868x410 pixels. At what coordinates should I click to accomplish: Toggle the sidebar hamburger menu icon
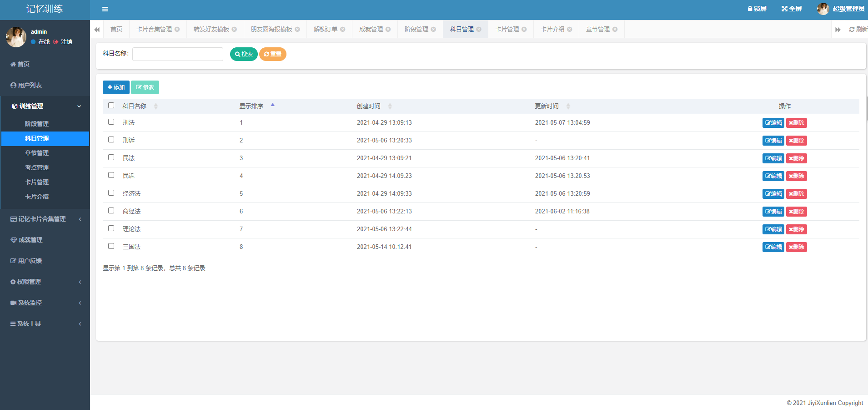click(105, 9)
